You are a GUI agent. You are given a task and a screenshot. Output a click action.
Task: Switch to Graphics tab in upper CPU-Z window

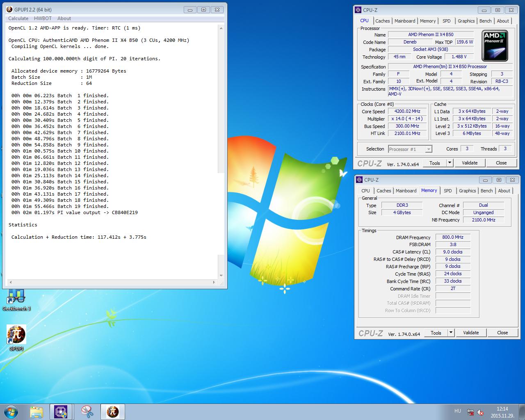[466, 21]
